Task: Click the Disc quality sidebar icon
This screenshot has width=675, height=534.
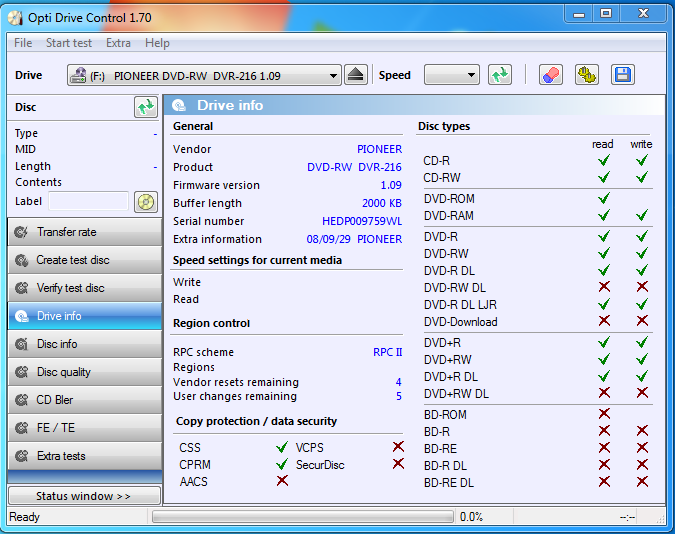Action: point(21,372)
